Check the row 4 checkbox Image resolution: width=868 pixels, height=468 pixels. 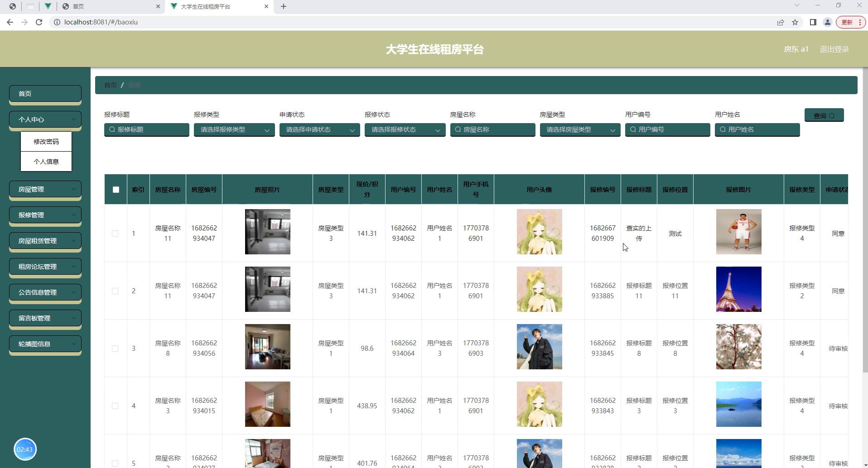coord(115,406)
